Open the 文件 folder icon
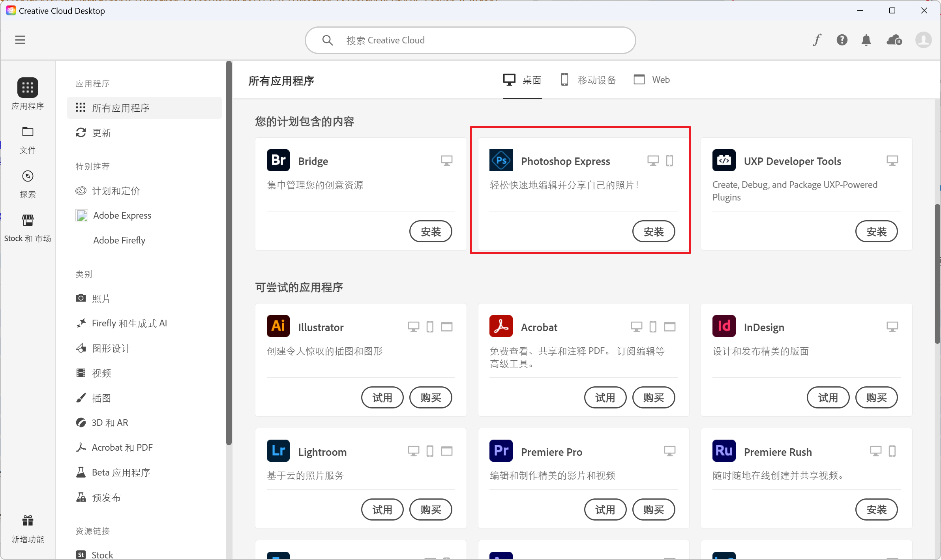This screenshot has width=941, height=560. 28,131
